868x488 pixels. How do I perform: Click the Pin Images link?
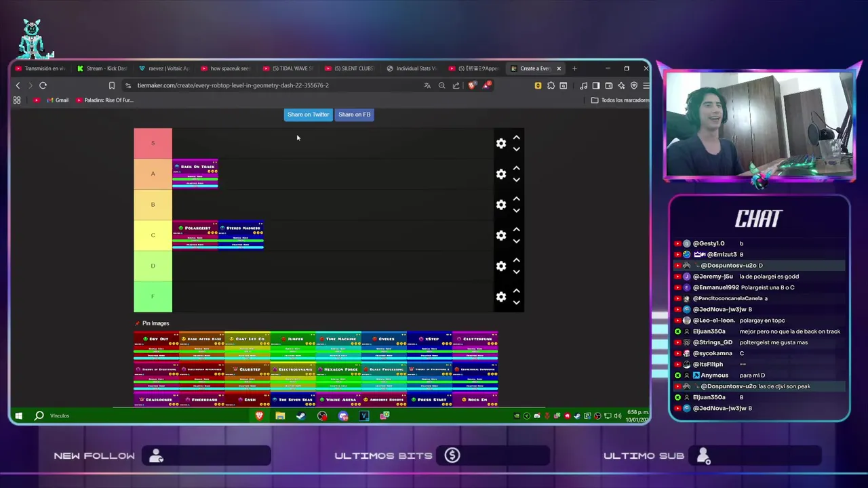point(155,323)
